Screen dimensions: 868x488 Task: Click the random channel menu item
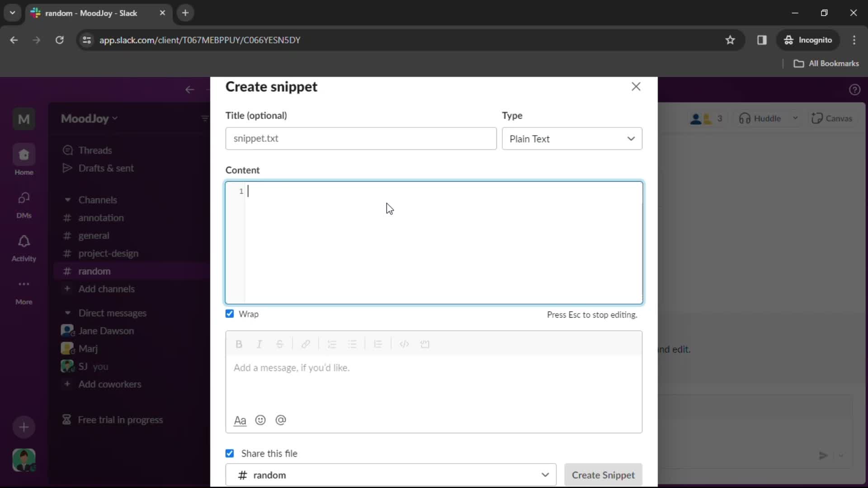(x=94, y=271)
